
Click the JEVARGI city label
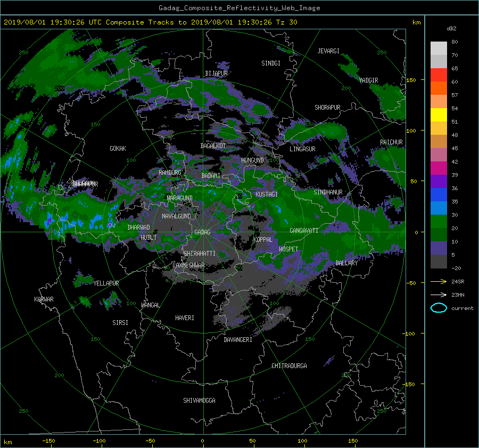click(x=328, y=51)
